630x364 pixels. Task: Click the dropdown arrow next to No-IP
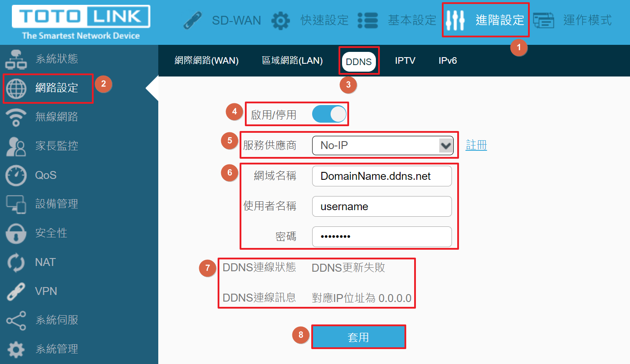tap(446, 146)
